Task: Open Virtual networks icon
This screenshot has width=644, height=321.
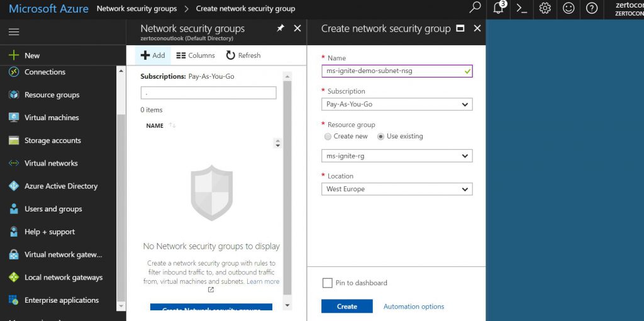Action: pyautogui.click(x=14, y=163)
